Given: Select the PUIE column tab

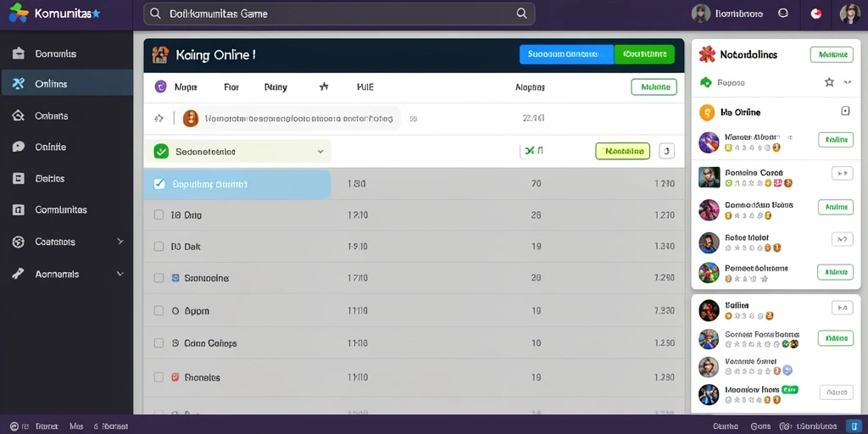Looking at the screenshot, I should click(365, 87).
